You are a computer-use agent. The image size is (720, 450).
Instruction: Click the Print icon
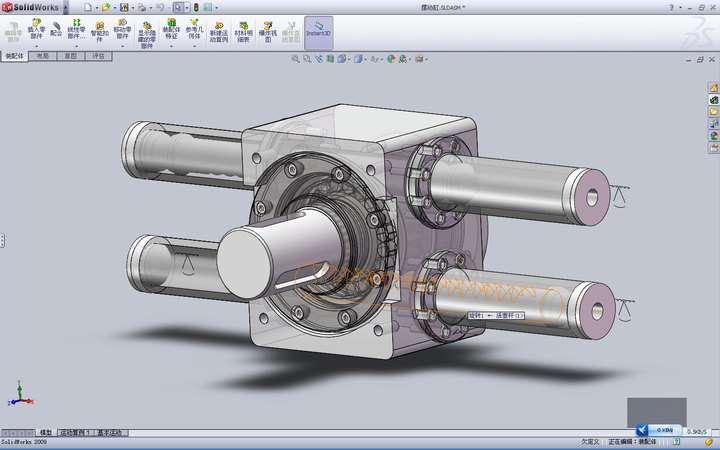point(142,7)
